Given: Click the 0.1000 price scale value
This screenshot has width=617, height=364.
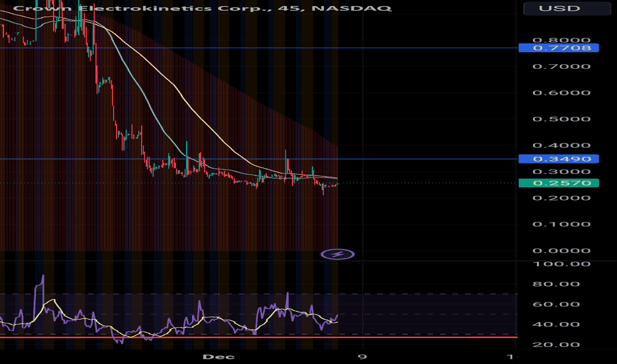Looking at the screenshot, I should pos(561,224).
